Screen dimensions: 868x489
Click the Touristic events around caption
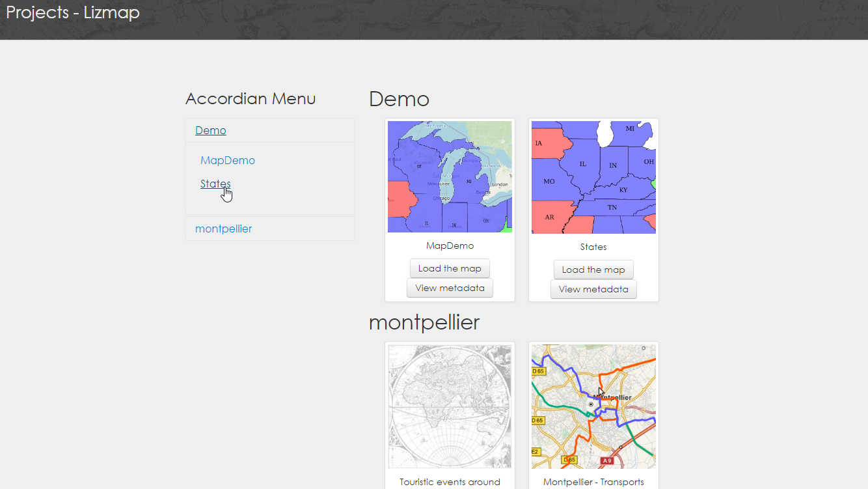click(450, 482)
